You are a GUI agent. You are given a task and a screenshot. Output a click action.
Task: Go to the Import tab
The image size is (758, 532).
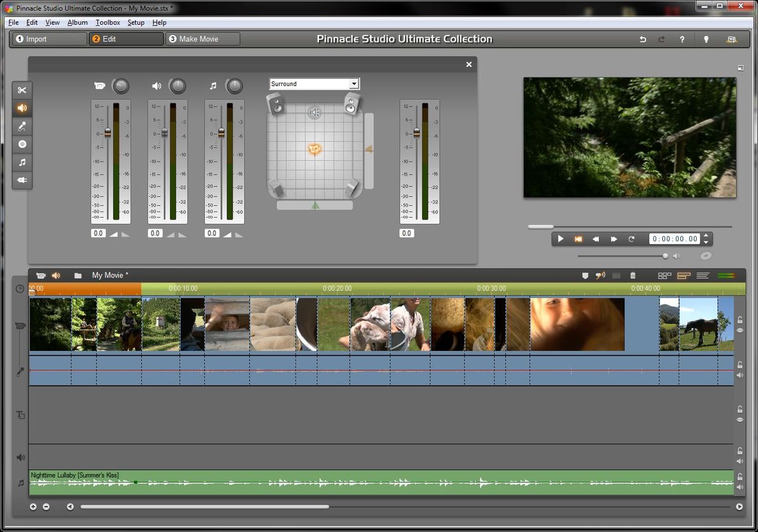(x=49, y=39)
